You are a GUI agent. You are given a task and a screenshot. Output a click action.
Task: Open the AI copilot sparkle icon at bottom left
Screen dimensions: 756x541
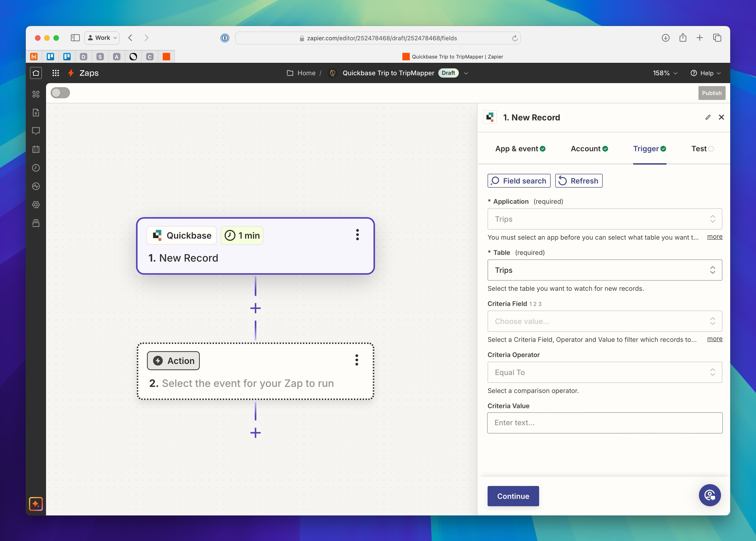coord(36,504)
